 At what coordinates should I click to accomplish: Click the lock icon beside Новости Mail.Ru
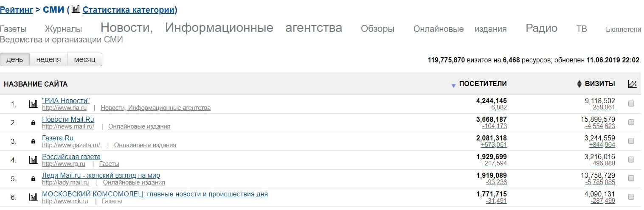[x=33, y=123]
